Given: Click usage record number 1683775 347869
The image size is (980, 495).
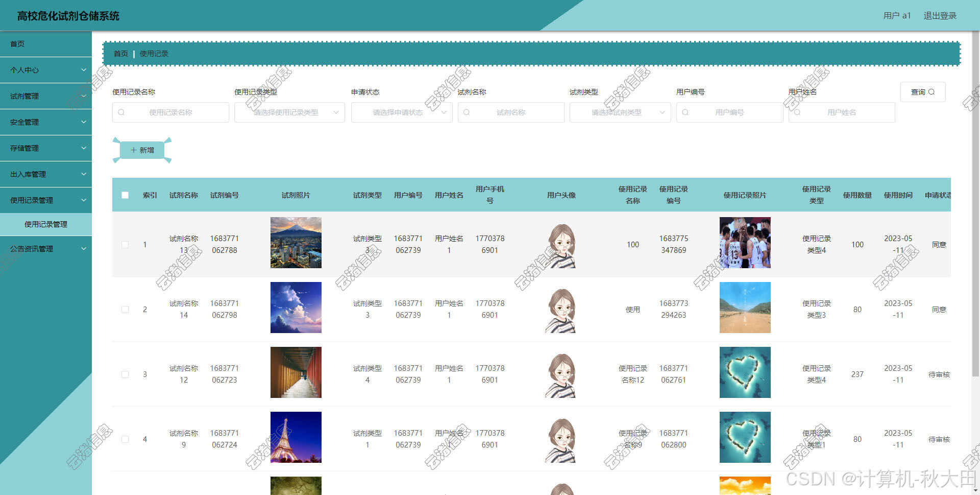Looking at the screenshot, I should pyautogui.click(x=674, y=245).
